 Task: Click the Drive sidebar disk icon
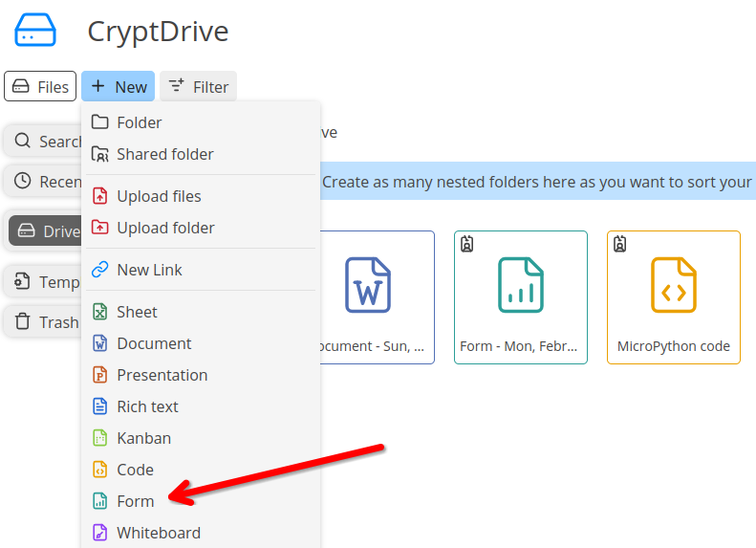(x=26, y=230)
